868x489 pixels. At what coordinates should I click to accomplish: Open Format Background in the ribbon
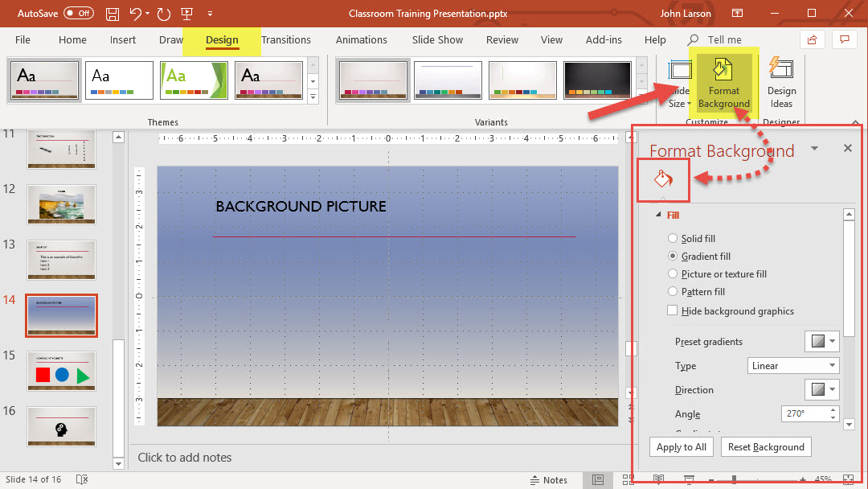[x=723, y=83]
